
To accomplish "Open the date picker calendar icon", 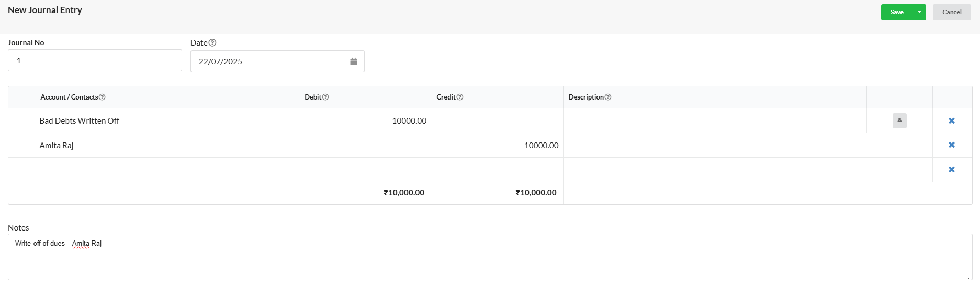I will 354,62.
